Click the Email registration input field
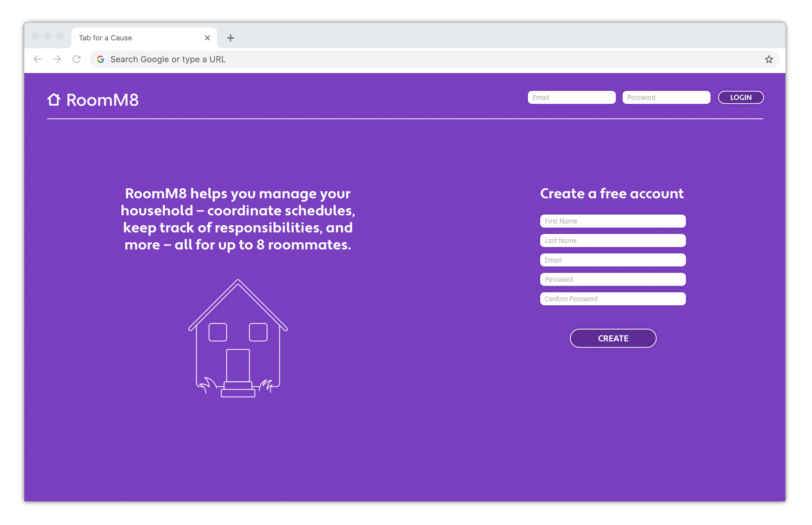This screenshot has height=525, width=812. point(613,260)
